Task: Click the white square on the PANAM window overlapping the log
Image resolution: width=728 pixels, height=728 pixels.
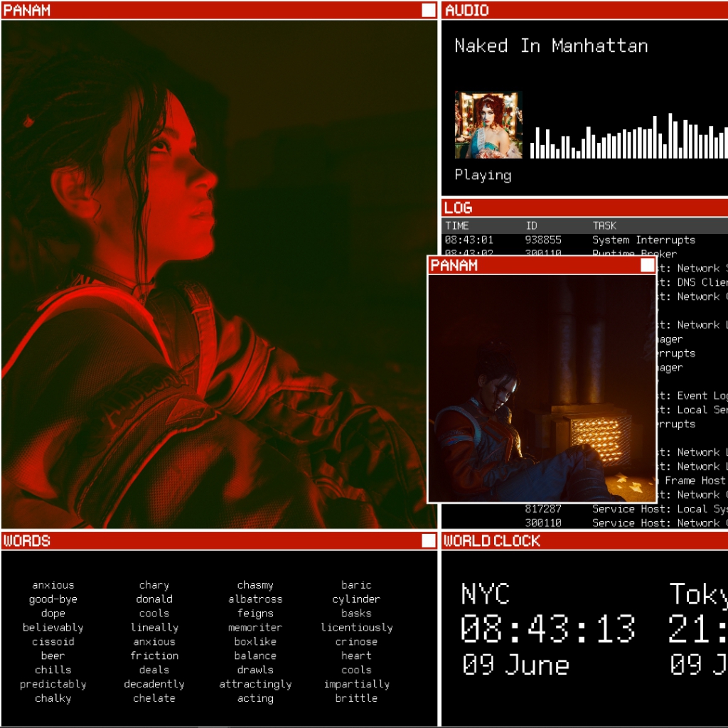Action: (647, 265)
